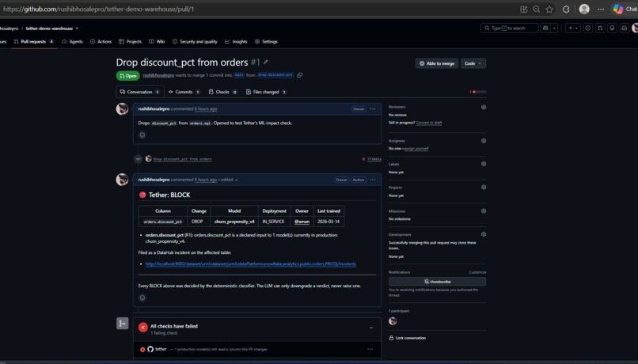Open the commit hash 773881a link
This screenshot has width=638, height=364.
[374, 159]
